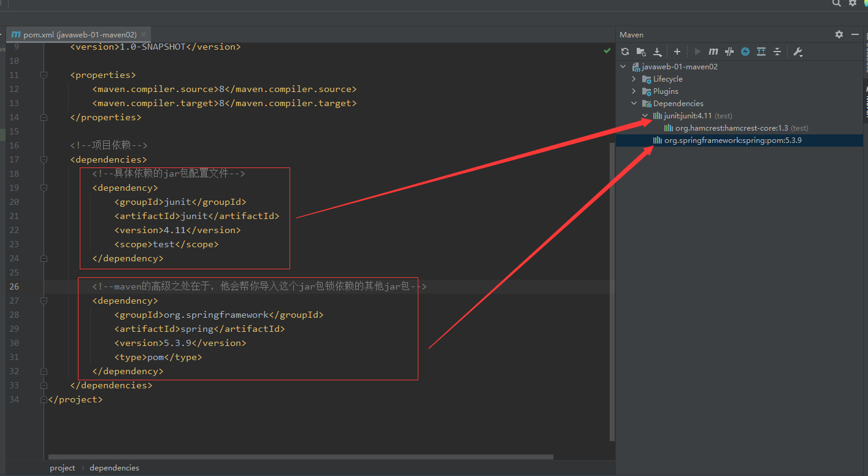Select org.hamcrest:hamcrest-core:1.3 dependency
The height and width of the screenshot is (476, 868).
pyautogui.click(x=742, y=128)
